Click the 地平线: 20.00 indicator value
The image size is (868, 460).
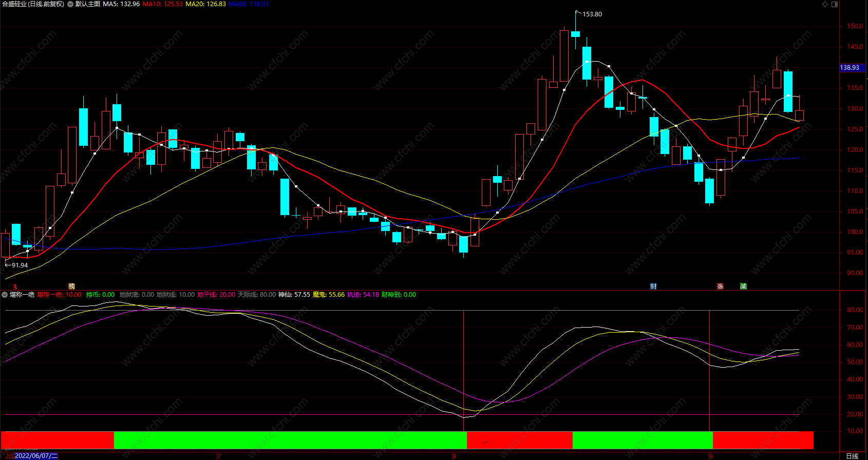point(216,295)
